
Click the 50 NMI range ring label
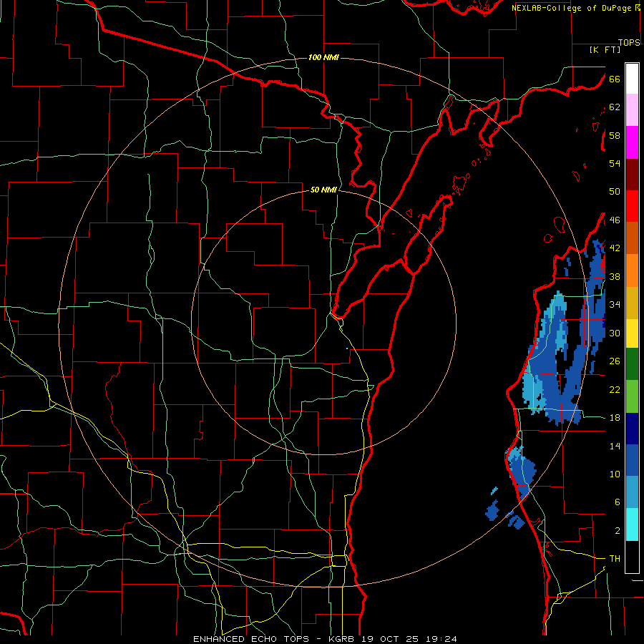pos(323,190)
